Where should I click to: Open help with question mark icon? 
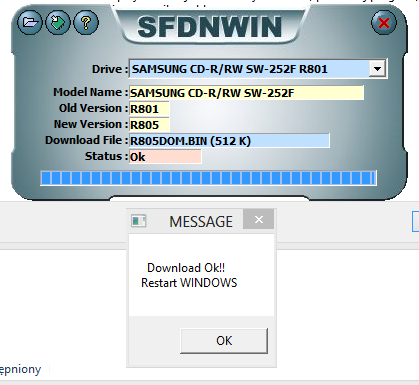[86, 23]
